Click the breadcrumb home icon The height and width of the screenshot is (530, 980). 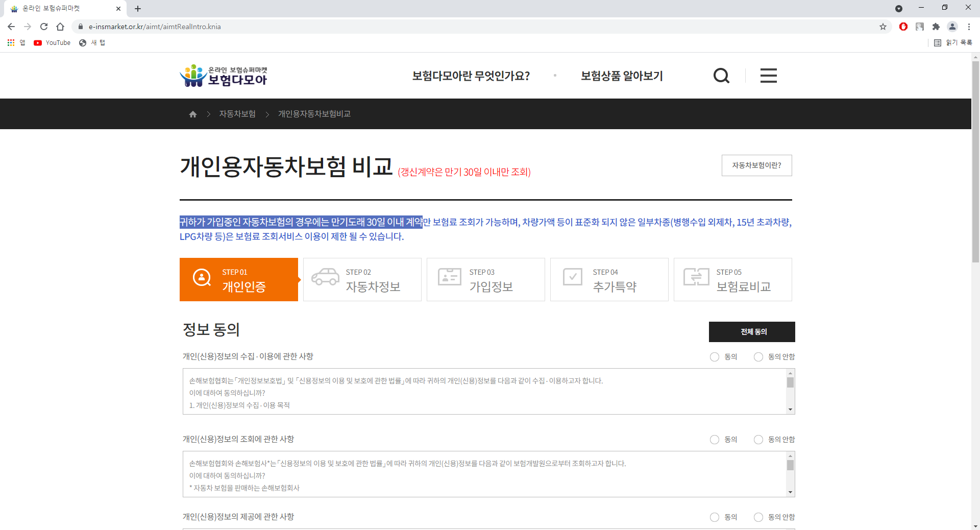point(193,114)
